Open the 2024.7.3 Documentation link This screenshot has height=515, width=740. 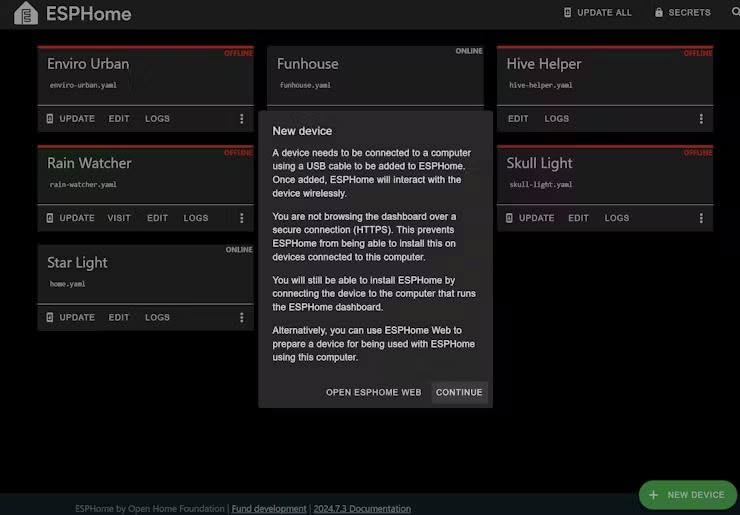(x=362, y=508)
